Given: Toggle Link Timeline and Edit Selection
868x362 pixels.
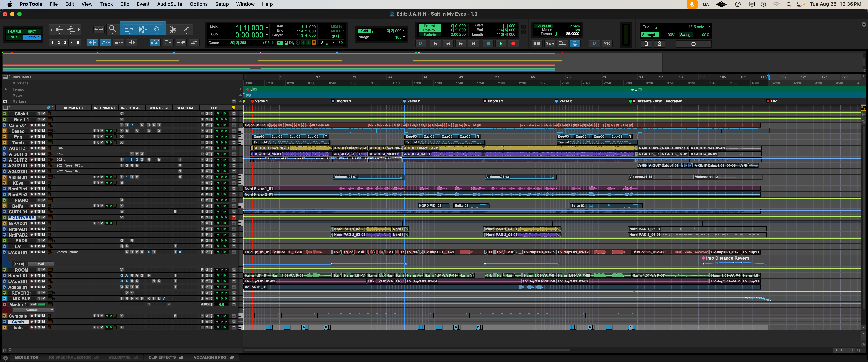Looking at the screenshot, I should (105, 43).
